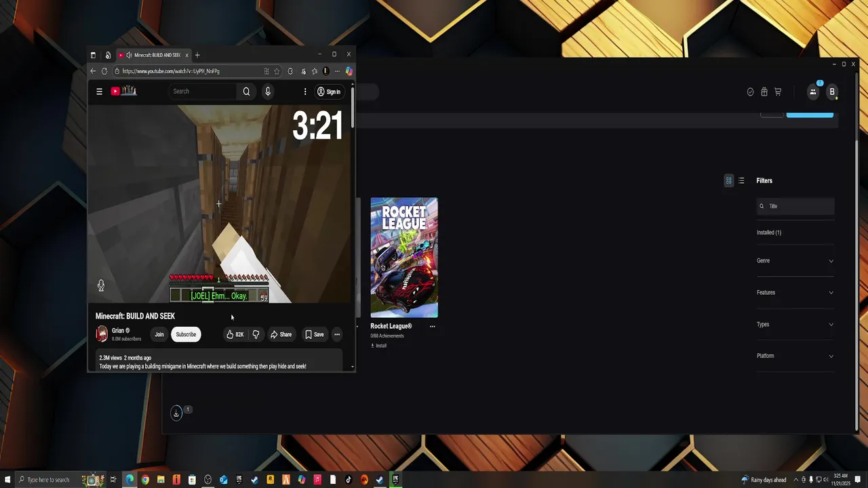Viewport: 868px width, 488px height.
Task: Sign in to YouTube
Action: [x=329, y=91]
